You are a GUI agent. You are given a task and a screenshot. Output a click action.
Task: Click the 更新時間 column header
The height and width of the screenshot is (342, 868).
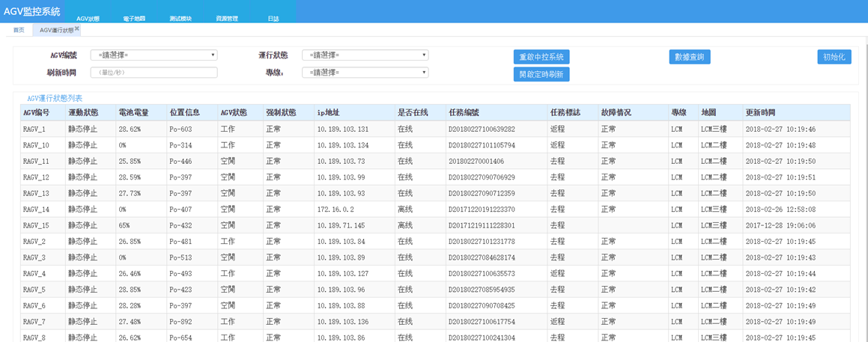[760, 113]
